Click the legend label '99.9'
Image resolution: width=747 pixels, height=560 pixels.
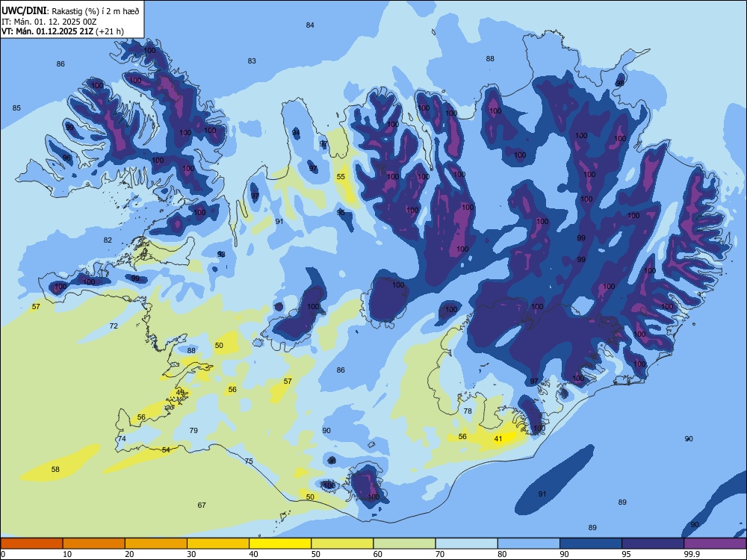[x=692, y=554]
